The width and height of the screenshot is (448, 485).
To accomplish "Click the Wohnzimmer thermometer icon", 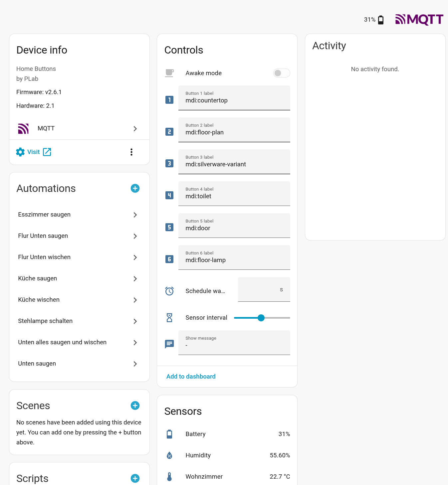I will click(x=169, y=477).
